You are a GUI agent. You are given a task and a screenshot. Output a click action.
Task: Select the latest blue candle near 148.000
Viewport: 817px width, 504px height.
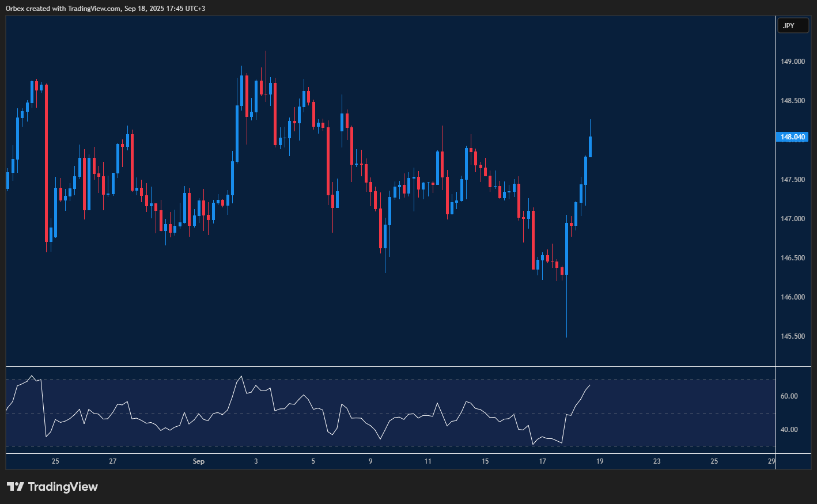click(590, 146)
